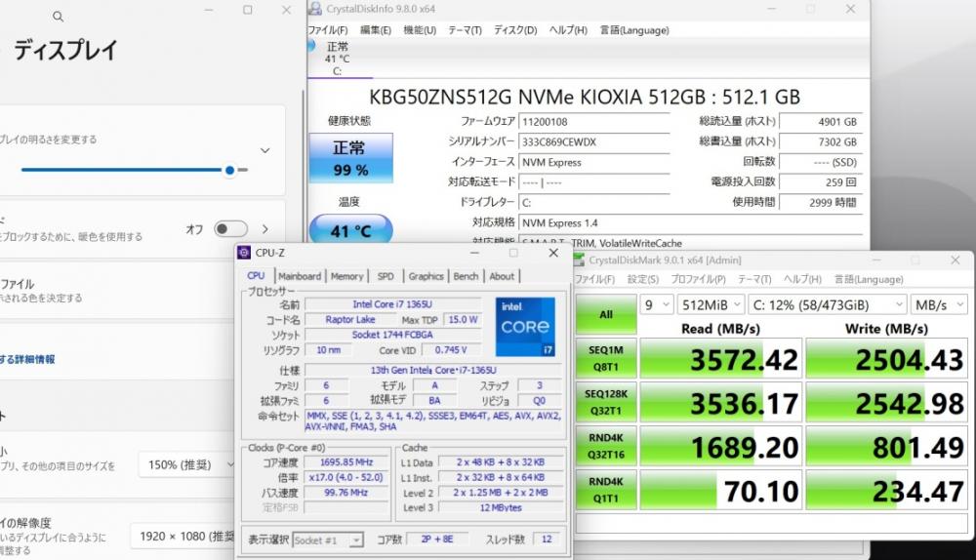Click the detailed info link 詳細情報

(27, 359)
